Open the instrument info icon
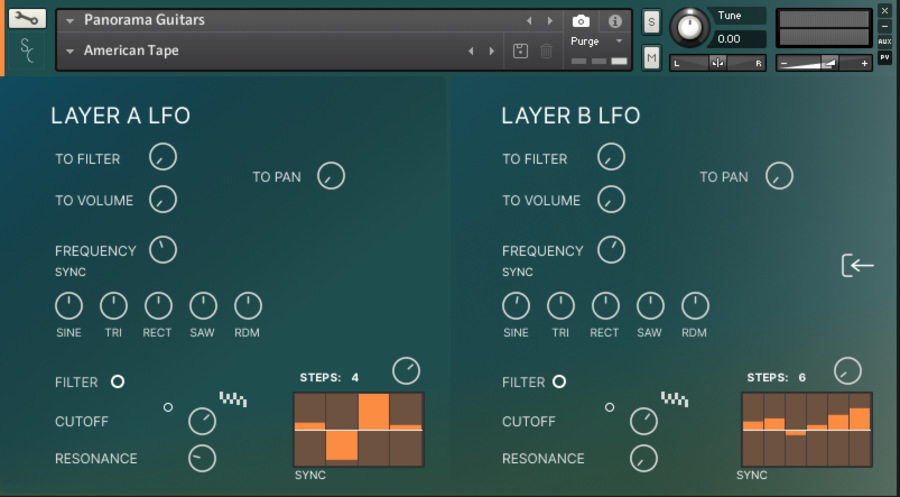Viewport: 900px width, 497px height. click(x=615, y=21)
